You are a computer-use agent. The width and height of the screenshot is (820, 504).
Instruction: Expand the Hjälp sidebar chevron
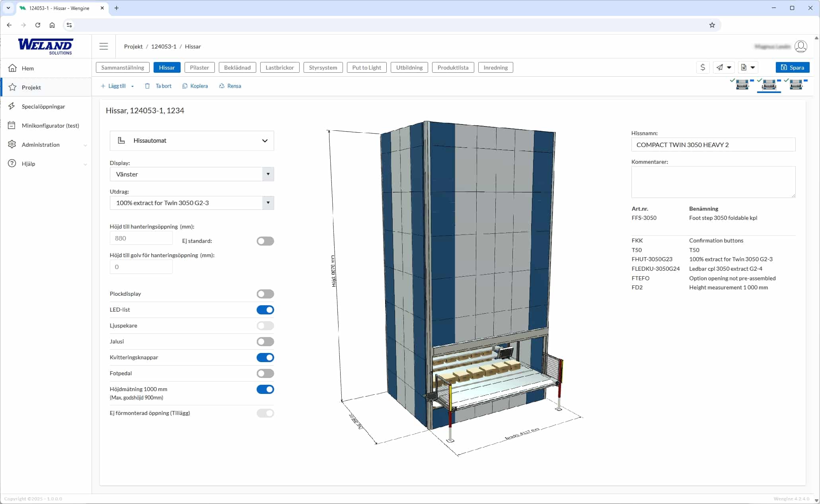point(85,164)
